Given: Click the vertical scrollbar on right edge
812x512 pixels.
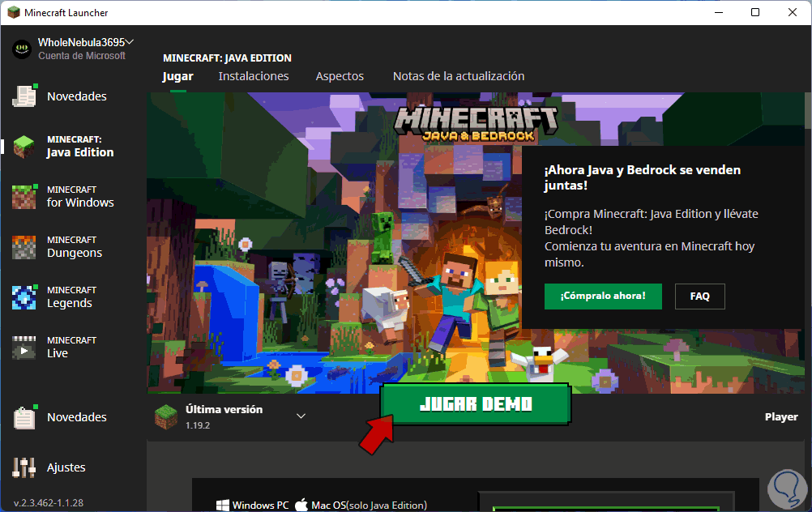Looking at the screenshot, I should (x=809, y=109).
